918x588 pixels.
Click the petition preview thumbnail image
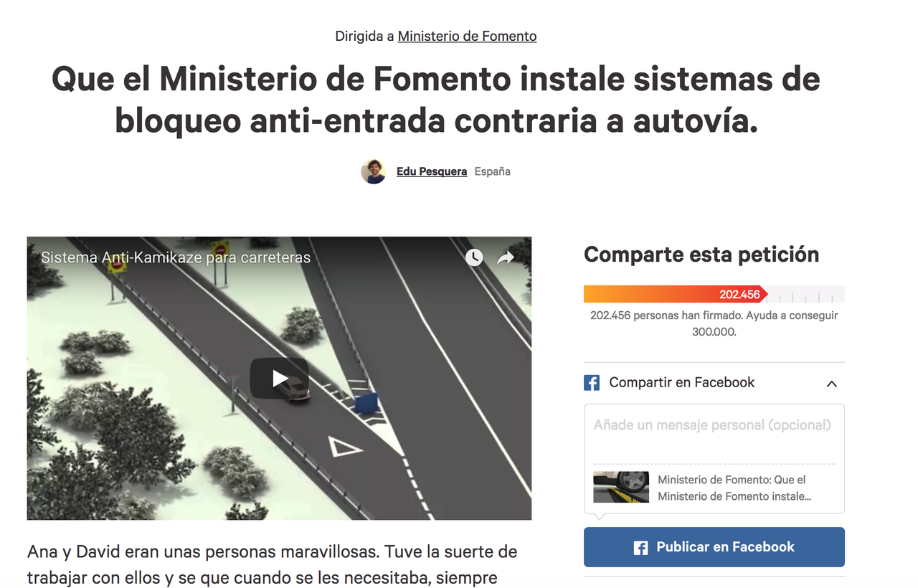point(621,487)
